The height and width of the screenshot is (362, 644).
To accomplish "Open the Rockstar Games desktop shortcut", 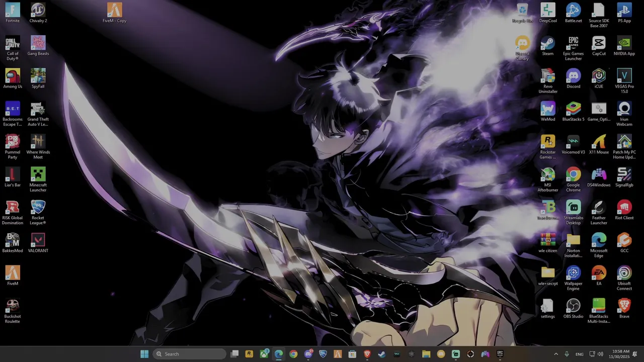I will 548,147.
